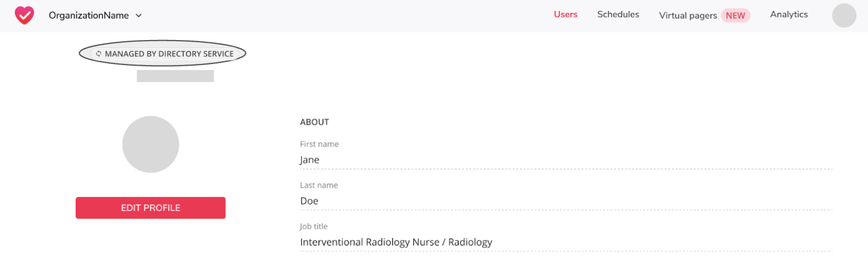This screenshot has width=868, height=277.
Task: Expand the OrganizationName dropdown chevron
Action: point(139,16)
